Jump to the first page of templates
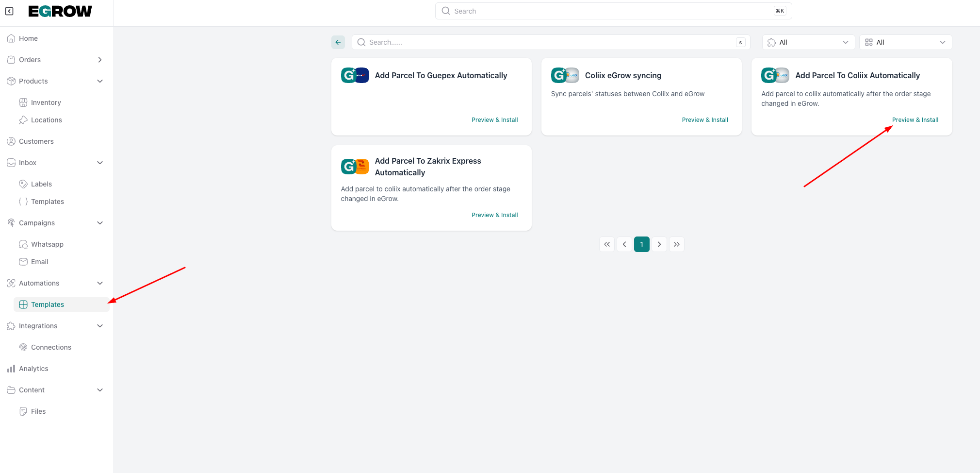The height and width of the screenshot is (473, 980). tap(607, 244)
